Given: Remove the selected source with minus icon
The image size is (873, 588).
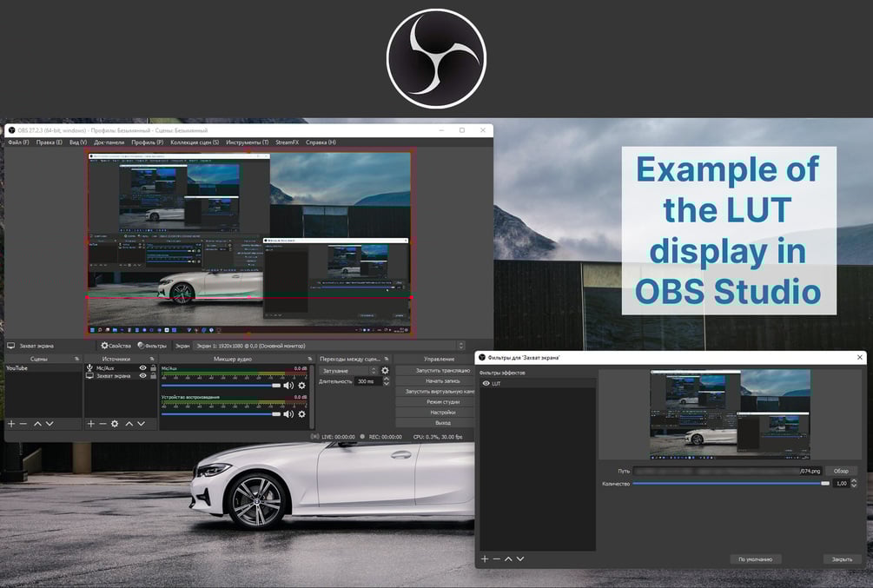Looking at the screenshot, I should [x=103, y=424].
